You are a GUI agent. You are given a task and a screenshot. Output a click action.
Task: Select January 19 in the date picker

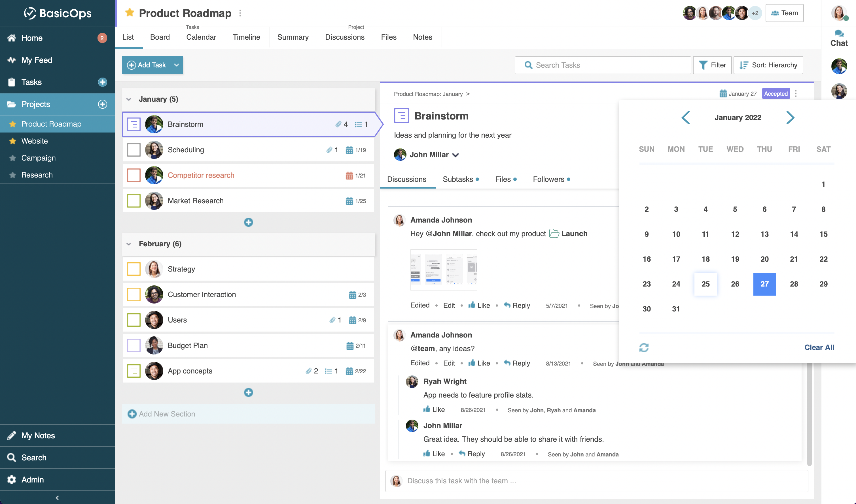coord(735,259)
